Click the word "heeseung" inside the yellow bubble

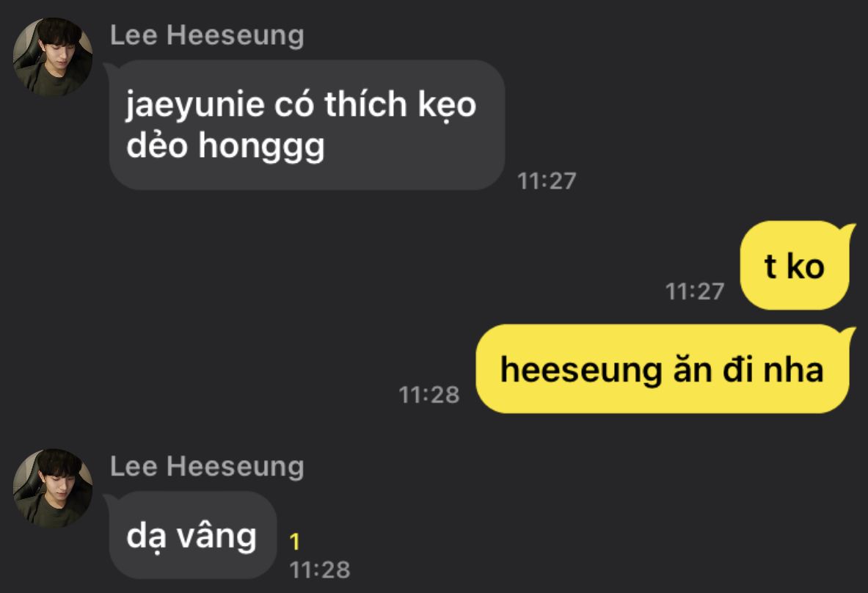tap(580, 371)
